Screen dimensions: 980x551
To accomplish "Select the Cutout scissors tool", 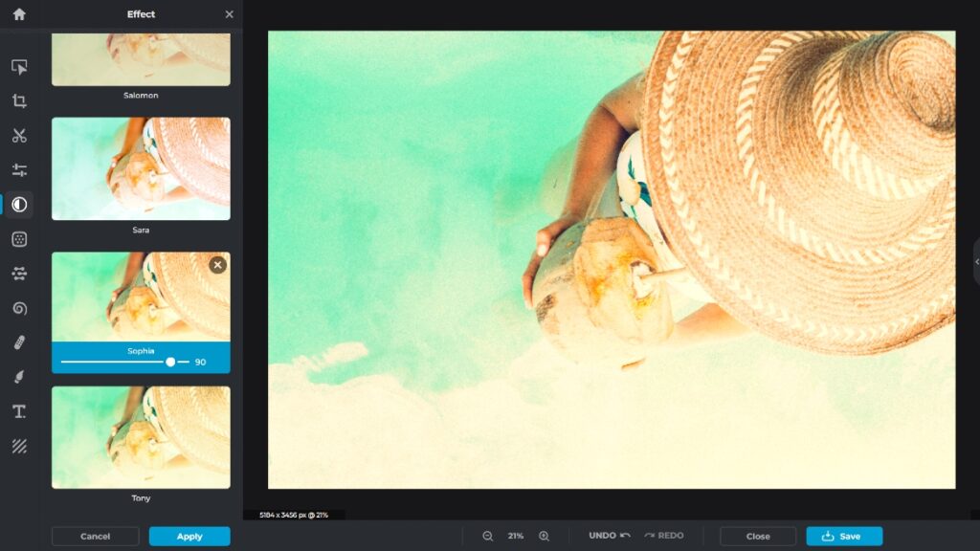I will (x=18, y=135).
